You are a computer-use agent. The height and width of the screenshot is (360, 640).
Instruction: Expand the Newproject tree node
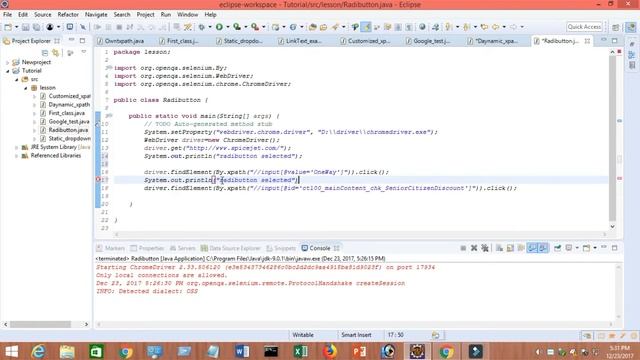coord(7,62)
